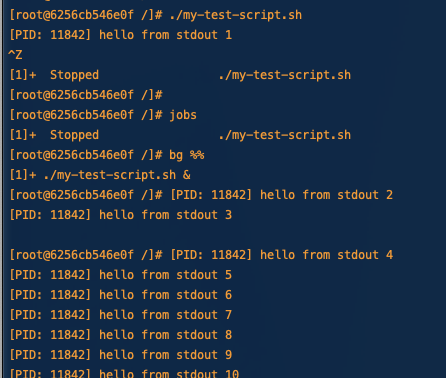This screenshot has height=378, width=446.
Task: Click the 'hello from stdout 5' line
Action: 120,275
